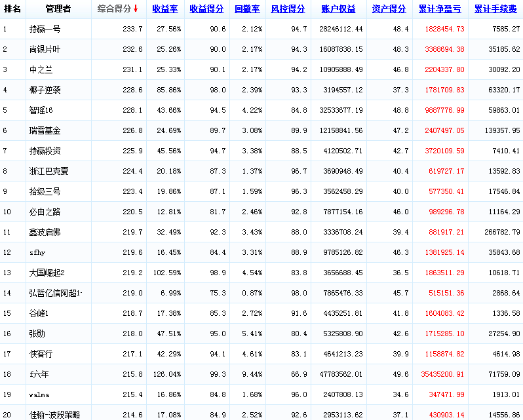Image resolution: width=523 pixels, height=420 pixels.
Task: Select manager 持赢一号
Action: point(45,29)
